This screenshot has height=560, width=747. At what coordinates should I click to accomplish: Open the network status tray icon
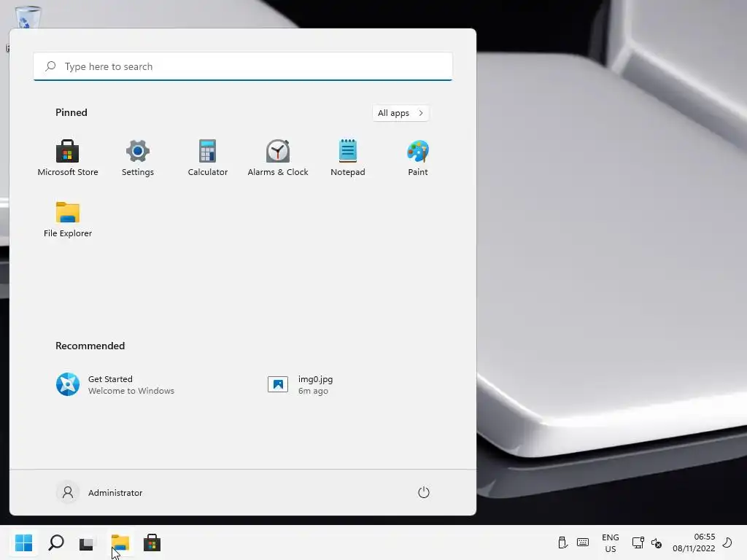point(638,542)
